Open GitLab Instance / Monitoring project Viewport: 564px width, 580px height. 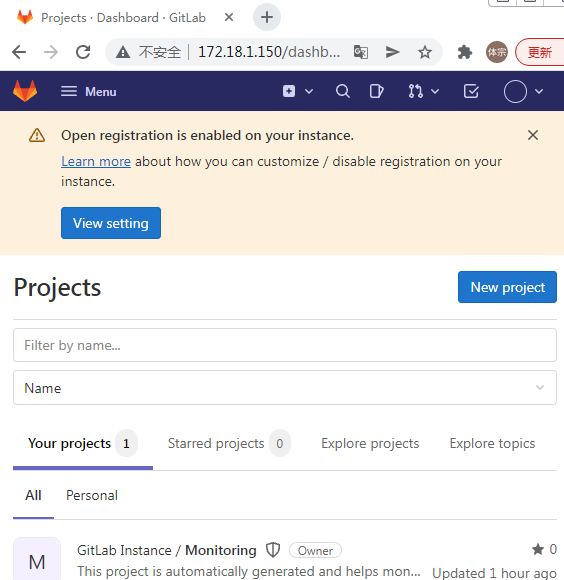167,550
